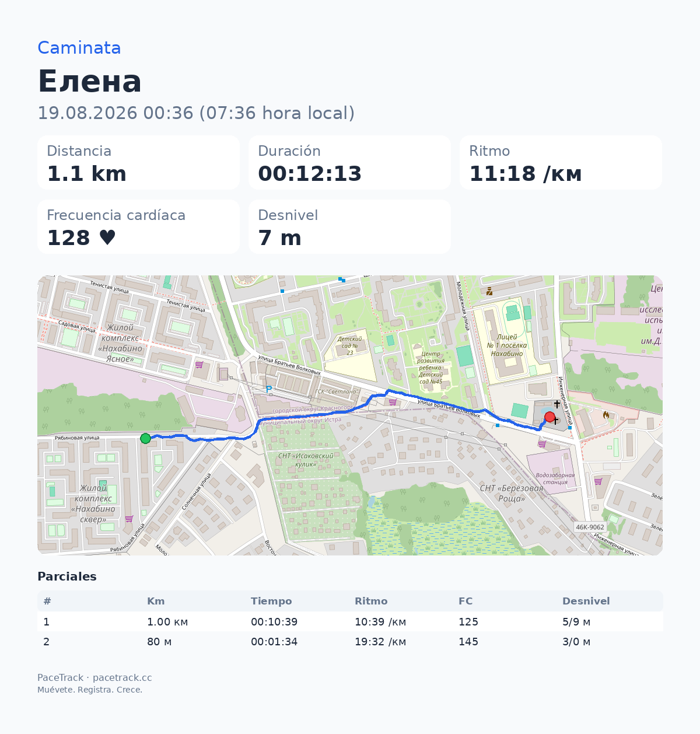Click the Duración 00:12:13 card
This screenshot has height=734, width=700.
coord(350,163)
